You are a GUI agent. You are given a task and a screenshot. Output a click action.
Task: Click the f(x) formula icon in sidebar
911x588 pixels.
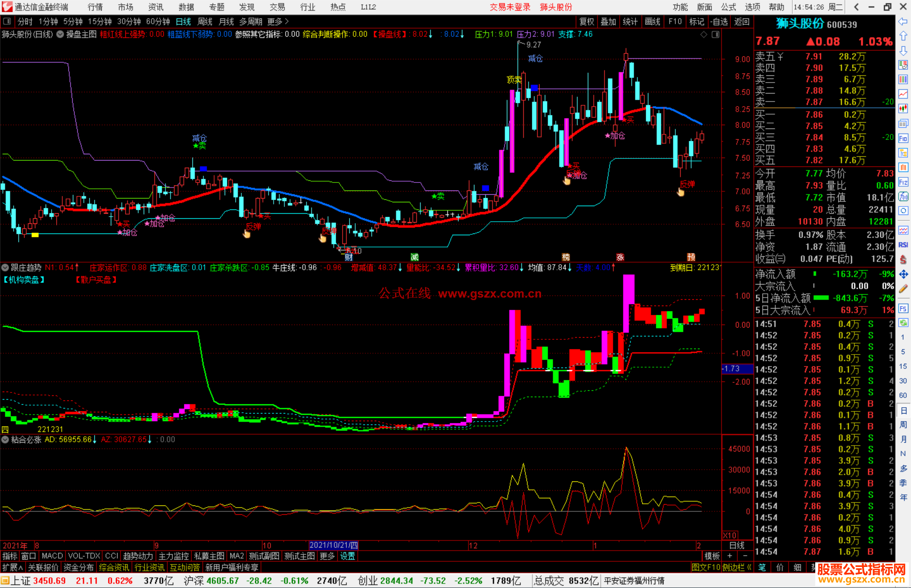903,196
